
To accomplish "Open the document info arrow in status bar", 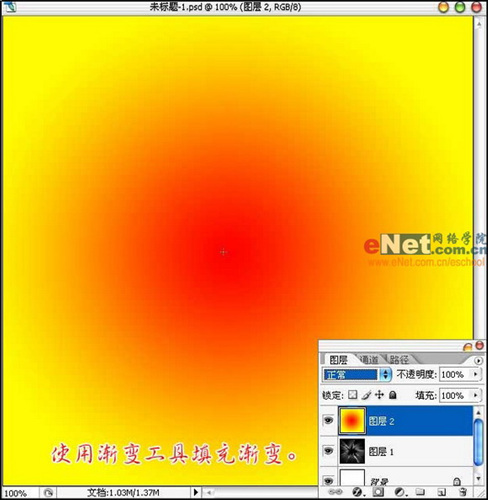I will (x=196, y=492).
